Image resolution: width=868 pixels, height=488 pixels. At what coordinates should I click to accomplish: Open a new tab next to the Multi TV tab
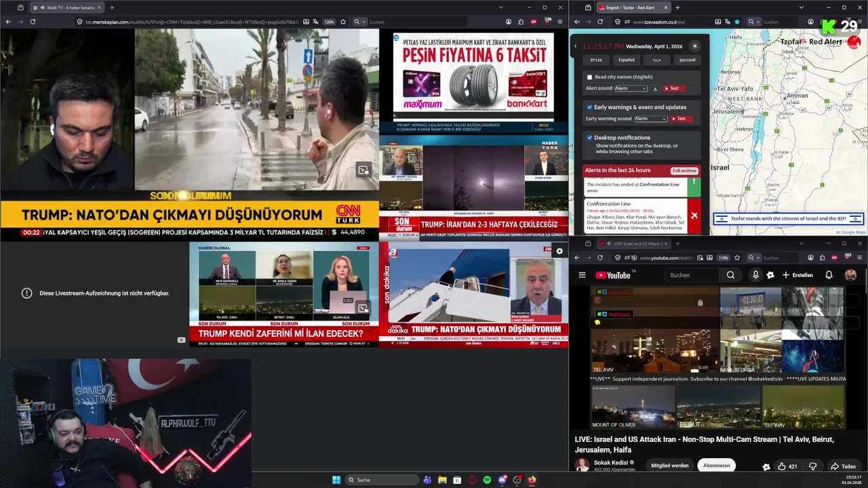(112, 7)
